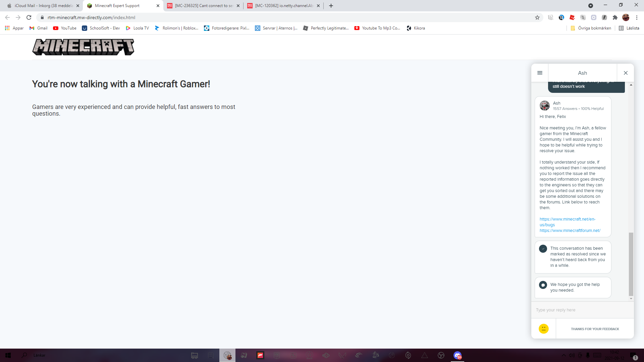Open the minecraft.net bugs link
The height and width of the screenshot is (362, 644).
[x=567, y=222]
